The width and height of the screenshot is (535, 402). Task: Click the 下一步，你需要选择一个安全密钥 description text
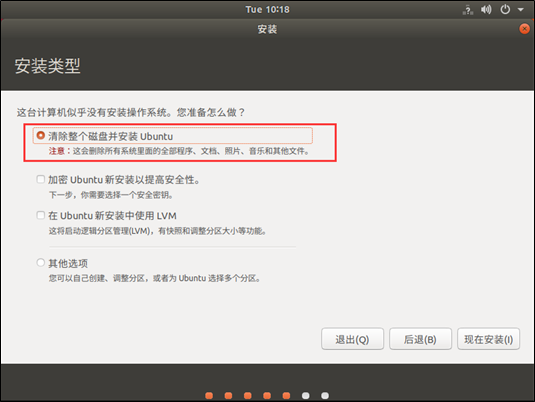pyautogui.click(x=111, y=195)
